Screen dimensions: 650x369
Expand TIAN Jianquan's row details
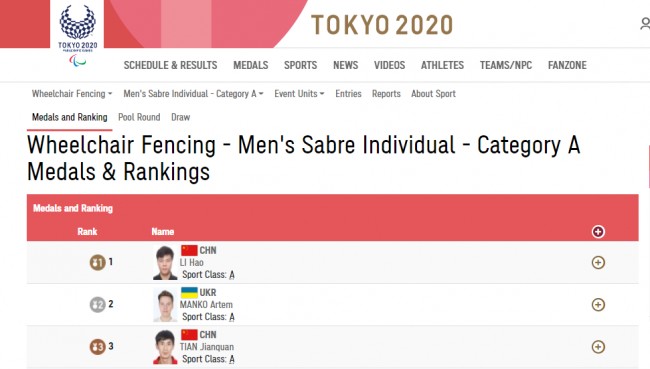pyautogui.click(x=598, y=347)
